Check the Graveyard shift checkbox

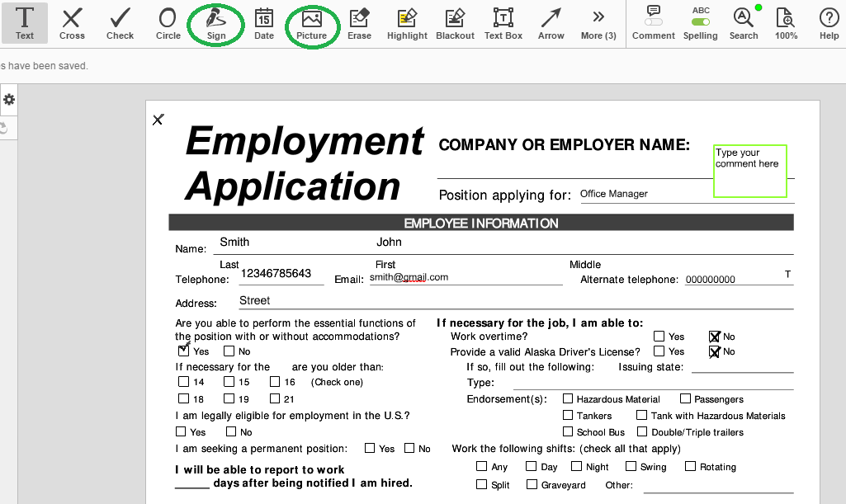[x=532, y=485]
